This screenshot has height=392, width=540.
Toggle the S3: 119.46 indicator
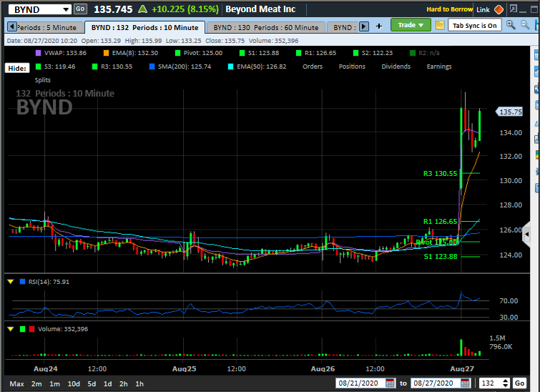(x=56, y=67)
